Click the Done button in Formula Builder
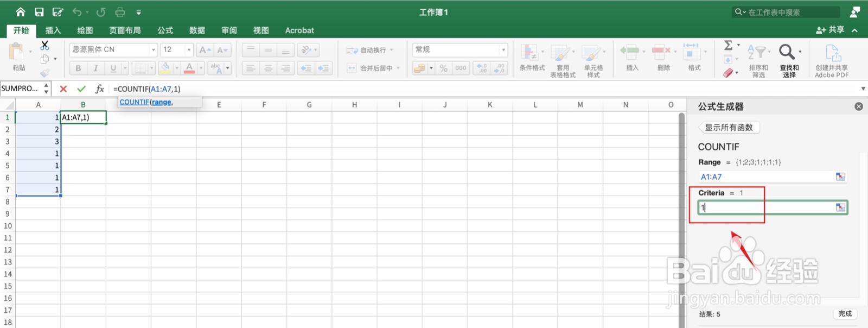The width and height of the screenshot is (868, 328). click(x=845, y=314)
